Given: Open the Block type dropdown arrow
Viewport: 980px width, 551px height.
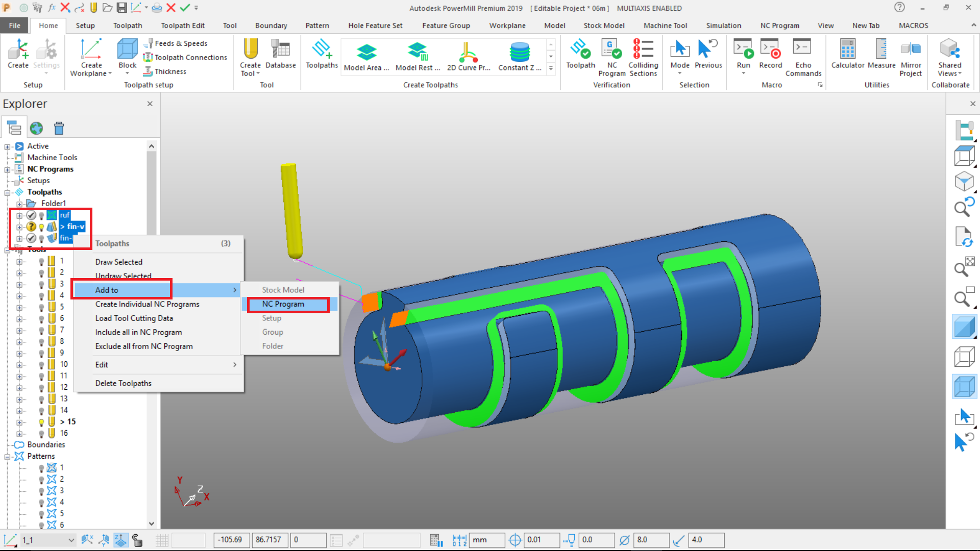Looking at the screenshot, I should [x=127, y=73].
